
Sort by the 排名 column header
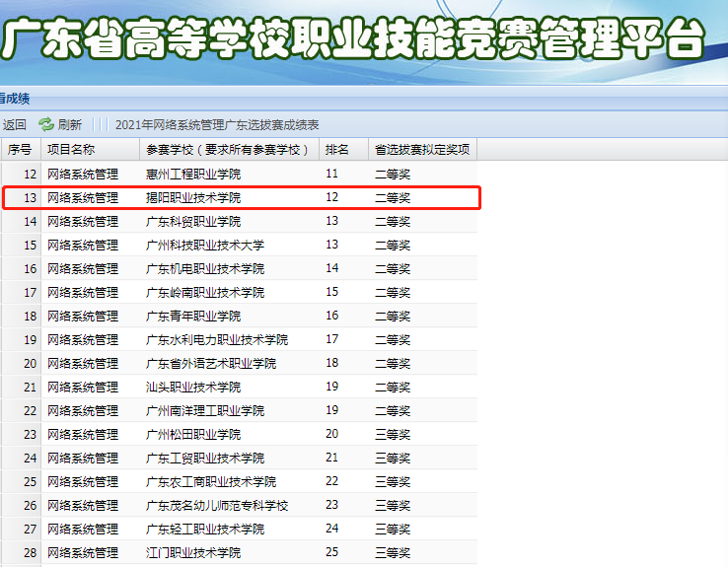(337, 150)
